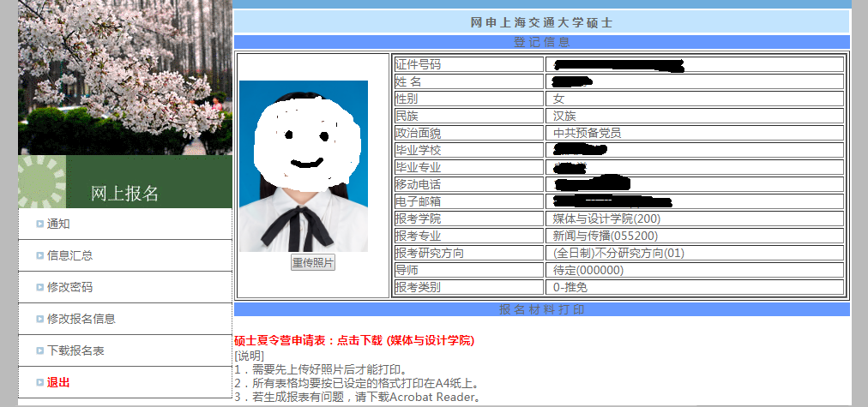Select the 证件号码 label cell
The image size is (868, 407).
coord(468,64)
